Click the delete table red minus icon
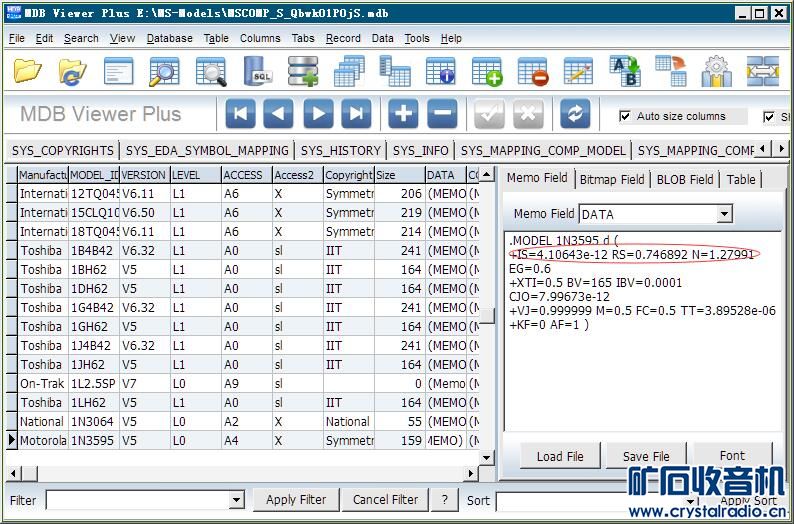This screenshot has height=524, width=794. [x=533, y=71]
